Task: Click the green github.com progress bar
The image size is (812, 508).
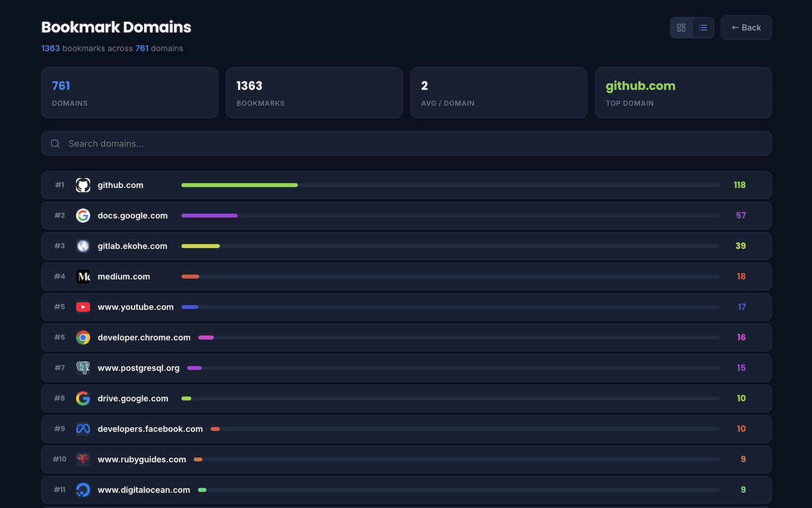Action: 240,185
